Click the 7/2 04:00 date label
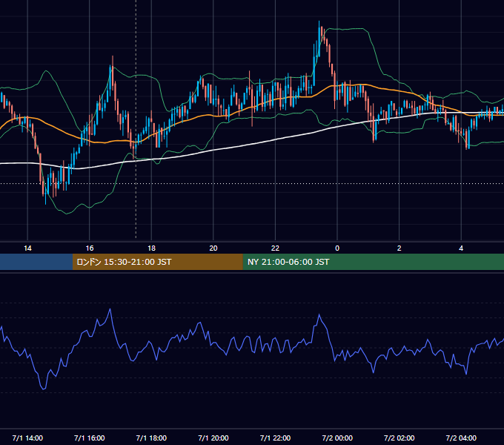 point(461,438)
